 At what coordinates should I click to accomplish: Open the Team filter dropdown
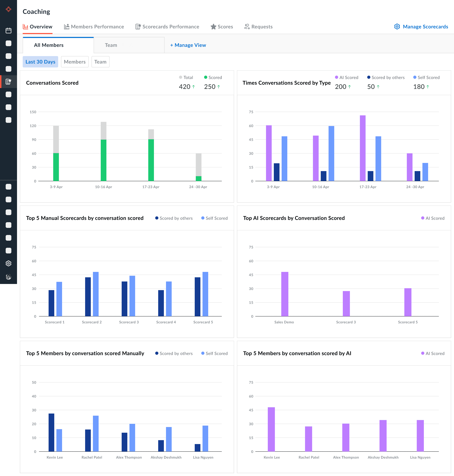point(100,62)
